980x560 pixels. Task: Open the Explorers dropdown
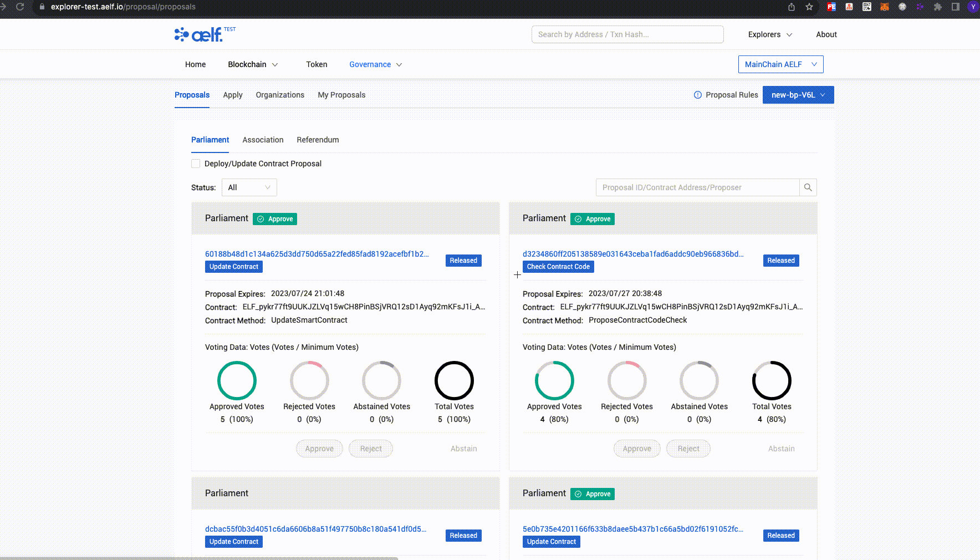[x=770, y=34]
